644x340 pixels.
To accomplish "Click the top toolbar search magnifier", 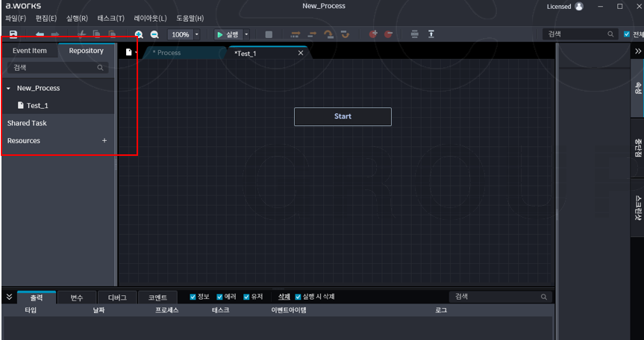I will pyautogui.click(x=610, y=34).
